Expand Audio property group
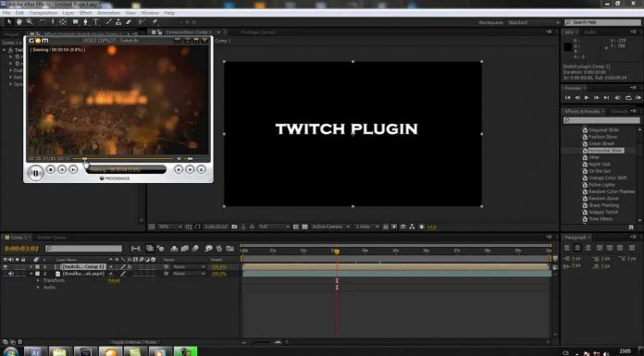The height and width of the screenshot is (356, 644). coord(38,288)
